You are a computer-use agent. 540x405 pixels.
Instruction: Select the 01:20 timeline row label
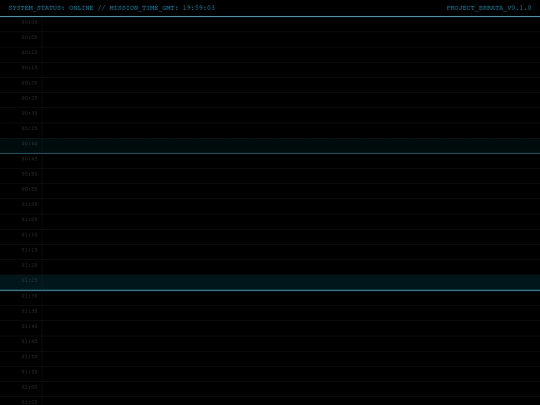coord(29,265)
